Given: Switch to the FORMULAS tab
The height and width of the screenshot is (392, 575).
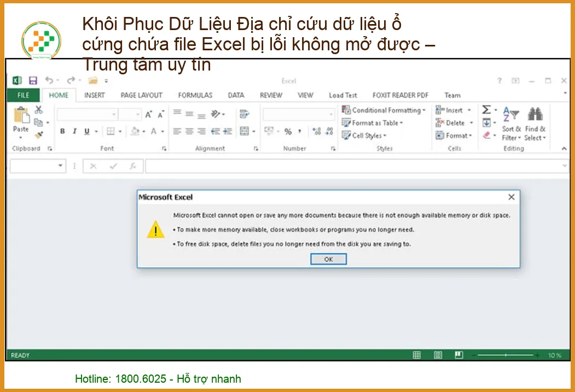Looking at the screenshot, I should click(195, 95).
